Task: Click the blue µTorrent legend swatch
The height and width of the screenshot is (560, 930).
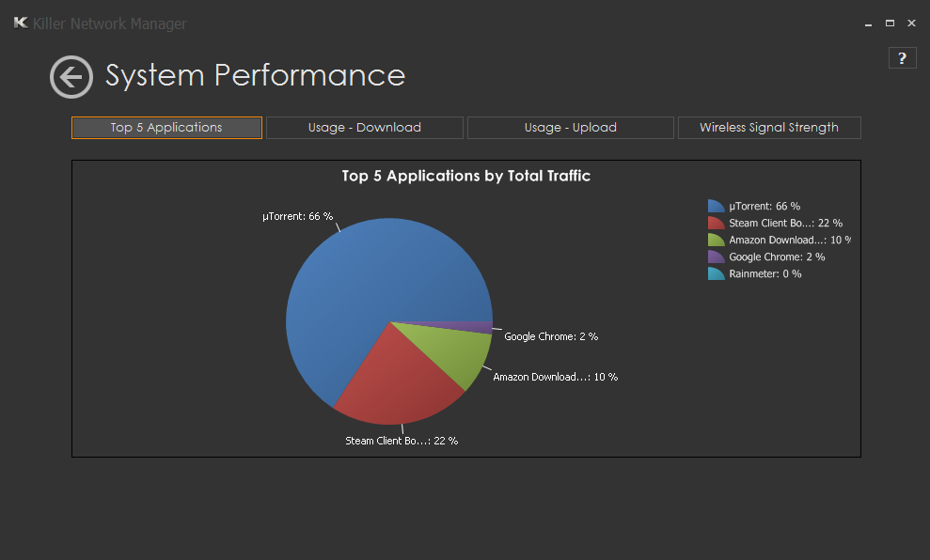Action: click(x=717, y=207)
